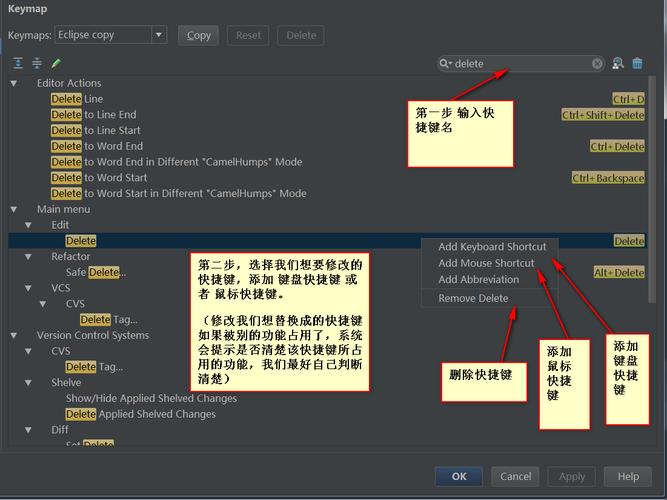Viewport: 667px width, 500px height.
Task: Click the green pencil edit shortcut icon
Action: pyautogui.click(x=56, y=63)
